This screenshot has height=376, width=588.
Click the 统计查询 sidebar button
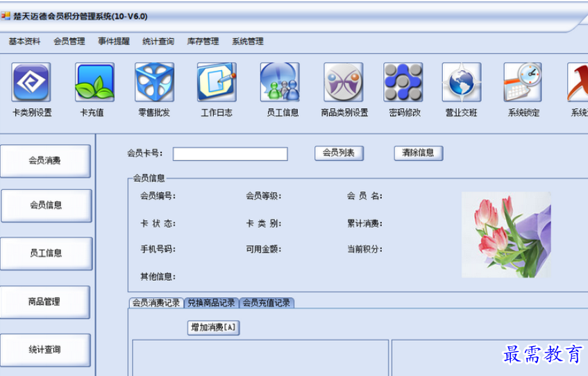(45, 350)
